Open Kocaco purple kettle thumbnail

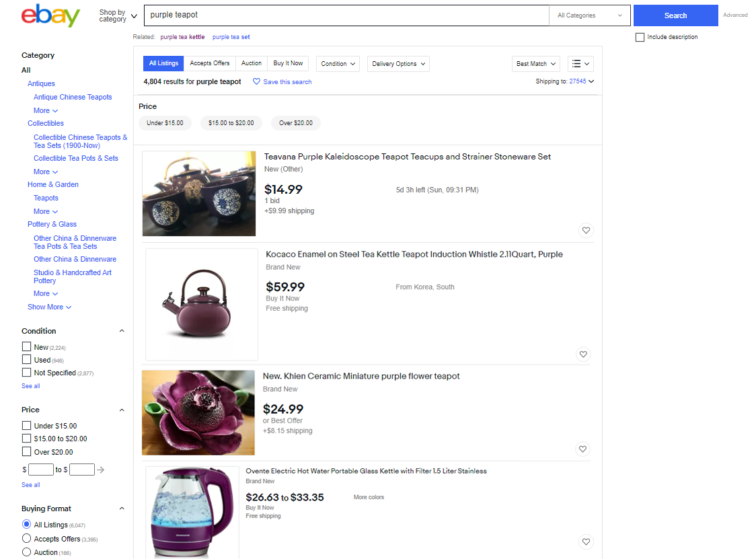[202, 304]
